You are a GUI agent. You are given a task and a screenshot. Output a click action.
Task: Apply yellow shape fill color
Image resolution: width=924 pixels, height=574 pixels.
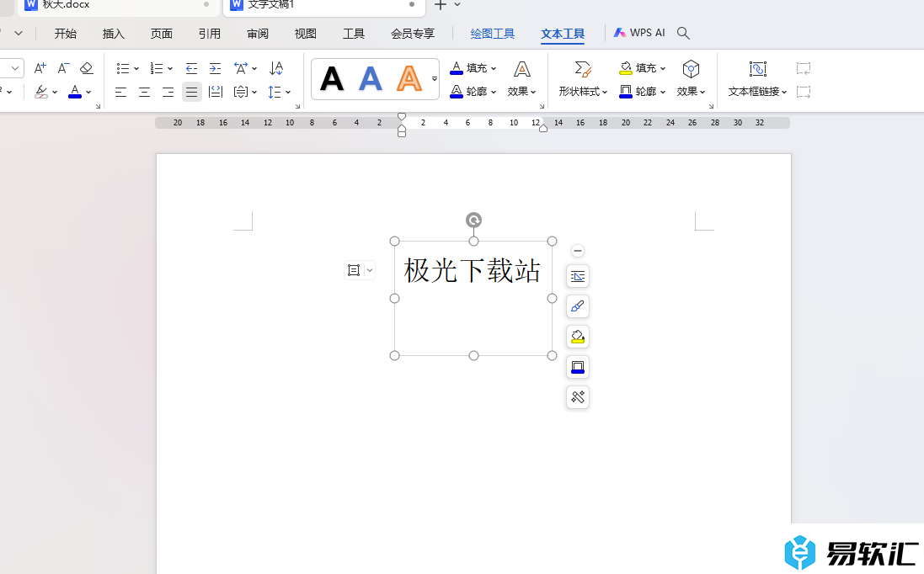(x=626, y=68)
